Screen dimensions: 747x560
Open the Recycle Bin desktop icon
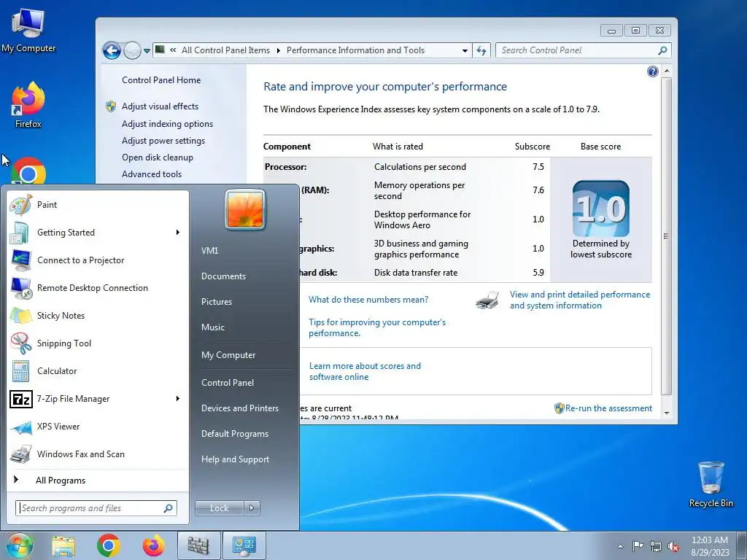pos(711,484)
